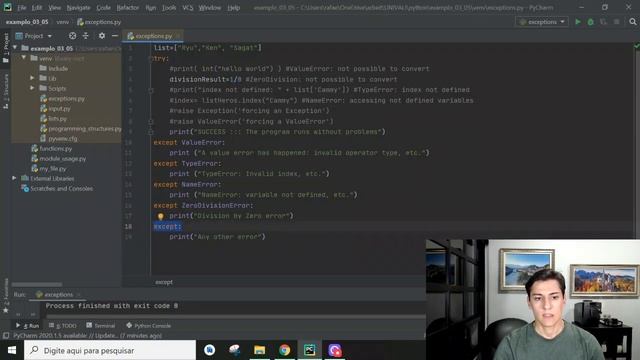The height and width of the screenshot is (360, 640).
Task: Click the green inspection checkmark at editor corner
Action: 636,46
